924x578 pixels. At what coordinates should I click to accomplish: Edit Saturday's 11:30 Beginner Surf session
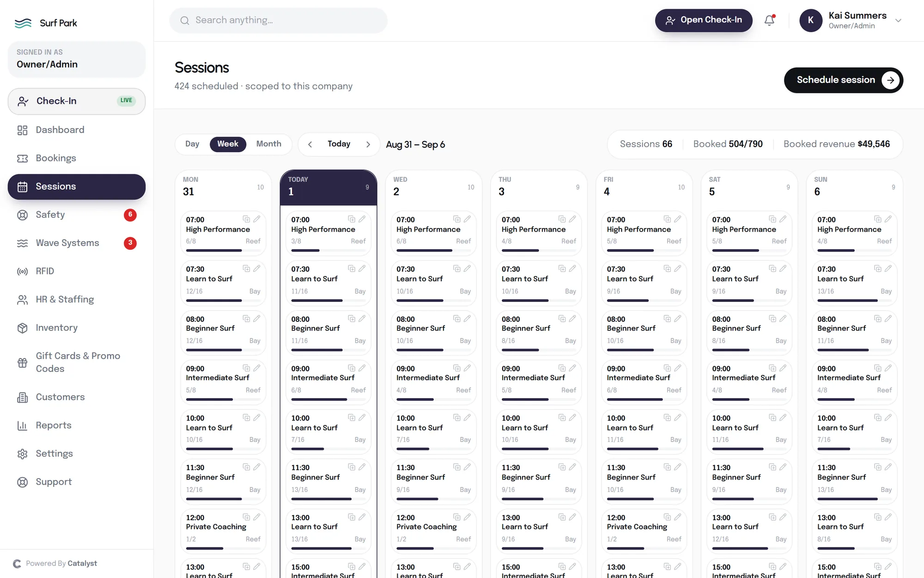(x=783, y=467)
